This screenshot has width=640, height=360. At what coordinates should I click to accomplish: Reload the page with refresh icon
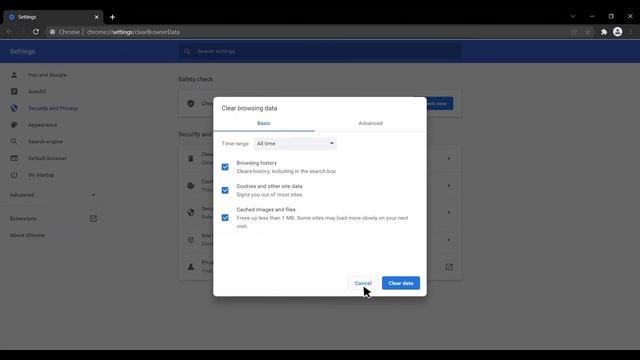pyautogui.click(x=36, y=32)
